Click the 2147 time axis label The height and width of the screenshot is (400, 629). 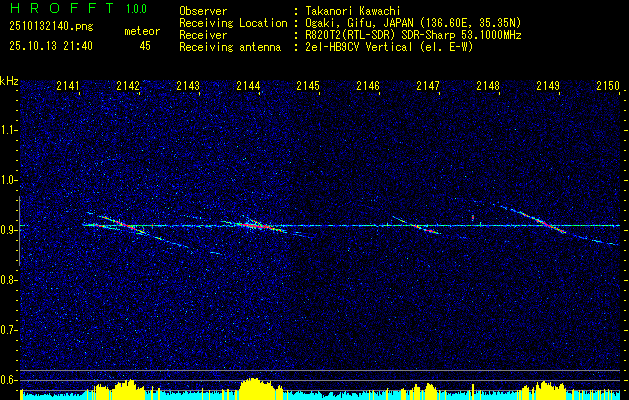coord(428,86)
